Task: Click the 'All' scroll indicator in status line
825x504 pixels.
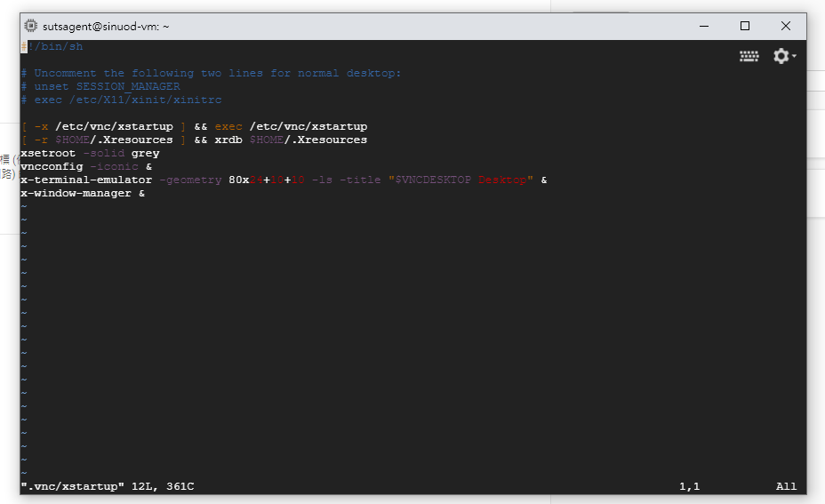Action: click(786, 486)
